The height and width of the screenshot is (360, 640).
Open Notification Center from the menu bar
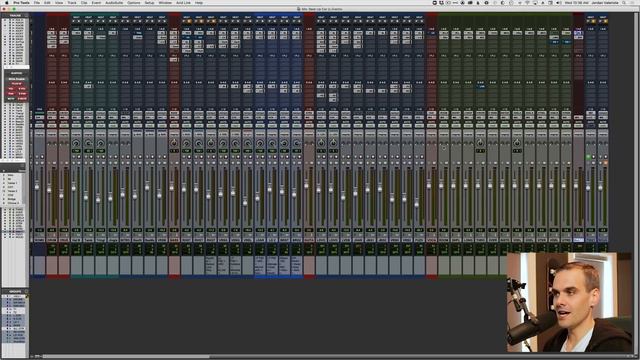tap(633, 3)
